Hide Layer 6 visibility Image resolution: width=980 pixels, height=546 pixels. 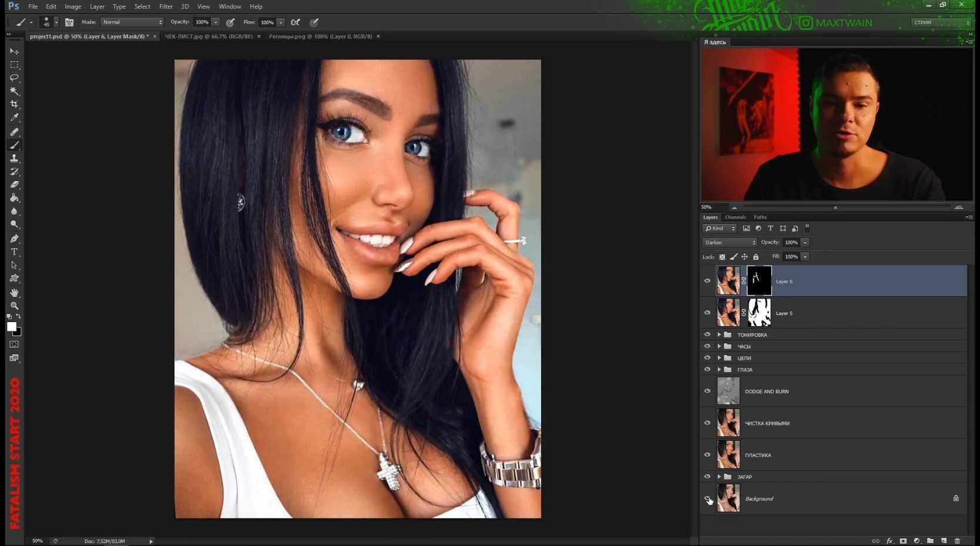coord(707,281)
